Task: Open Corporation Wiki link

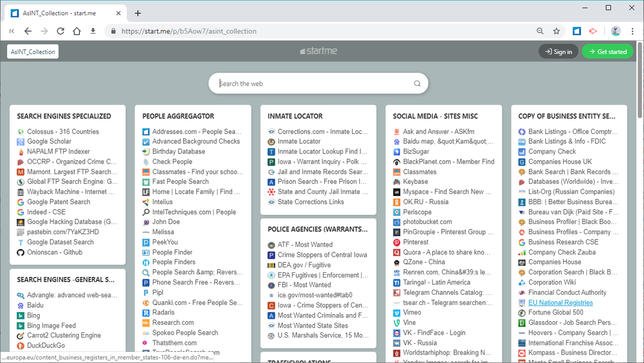Action: coord(552,282)
